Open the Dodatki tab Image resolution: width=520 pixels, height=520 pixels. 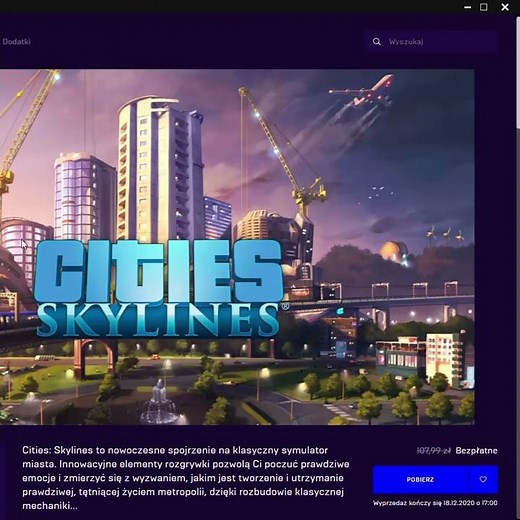(x=16, y=42)
